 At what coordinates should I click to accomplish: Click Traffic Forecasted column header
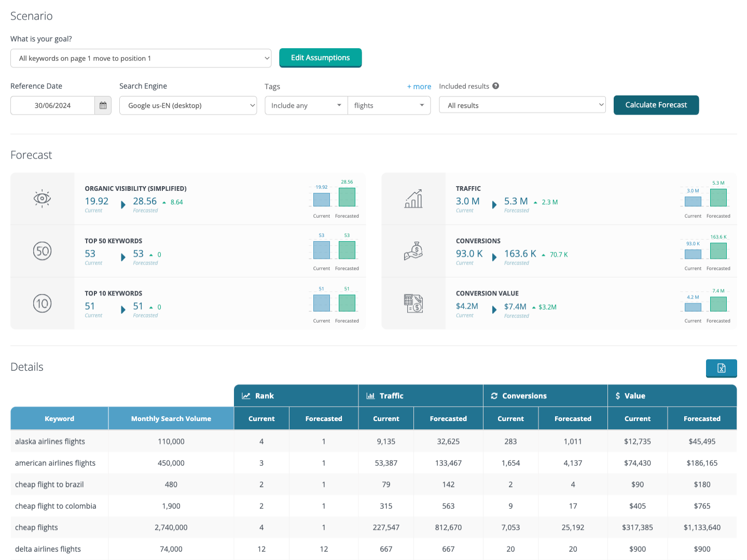click(448, 418)
